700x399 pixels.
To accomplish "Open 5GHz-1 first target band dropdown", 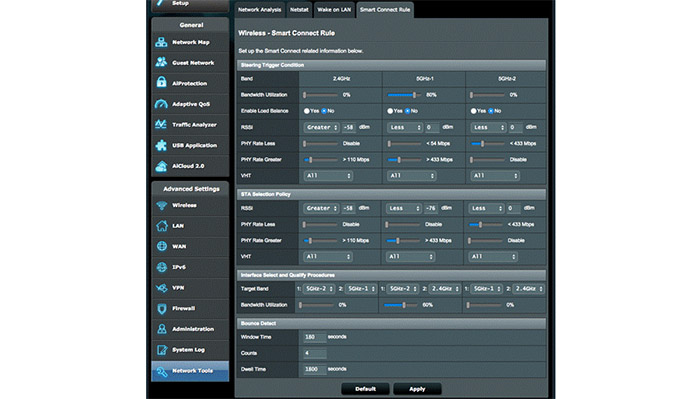I will [x=402, y=289].
